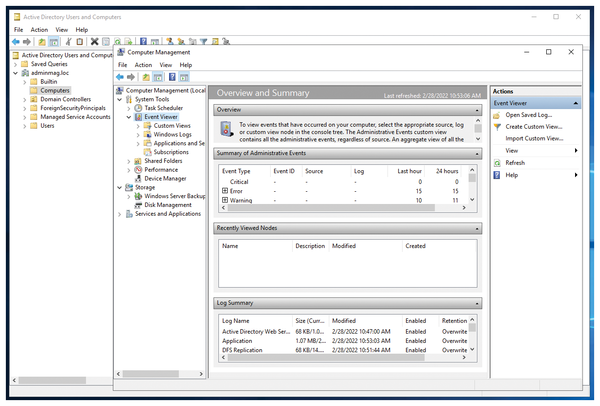Expand the Task Scheduler node
Image resolution: width=600 pixels, height=406 pixels.
[129, 108]
